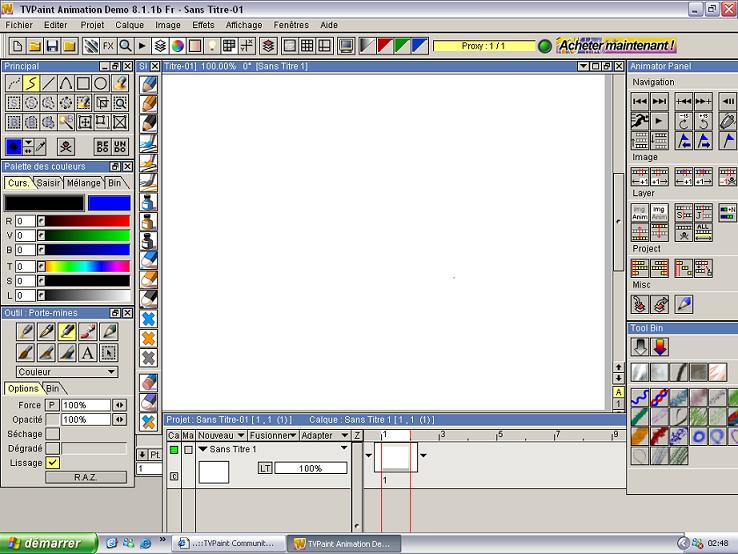738x554 pixels.
Task: Select the rectangle shape tool
Action: point(83,84)
